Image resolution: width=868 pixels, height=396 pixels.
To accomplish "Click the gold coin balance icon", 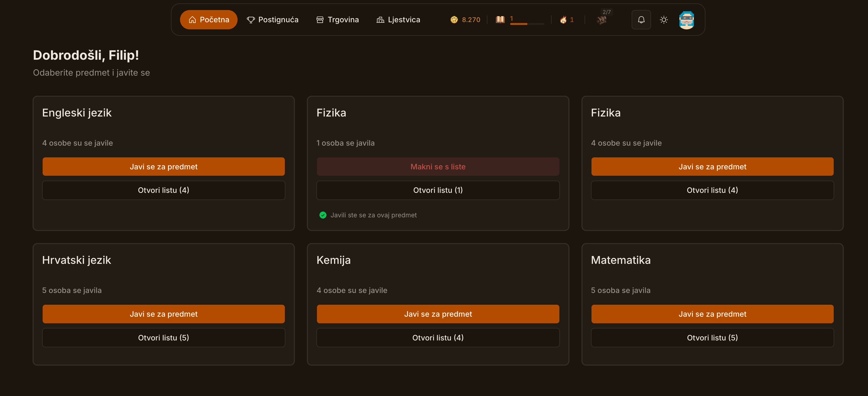I will pyautogui.click(x=454, y=20).
